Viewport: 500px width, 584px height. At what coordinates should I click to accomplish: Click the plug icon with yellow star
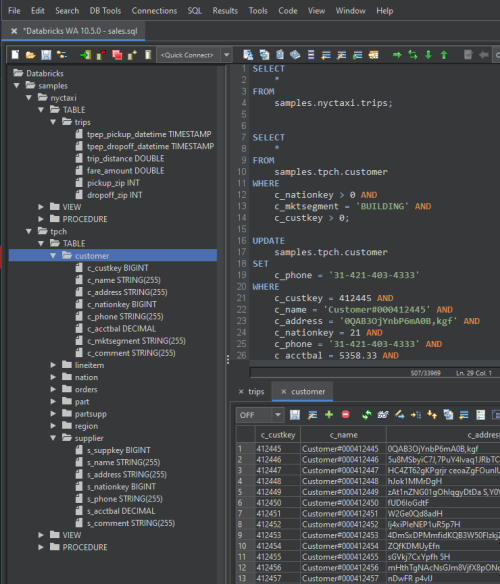pyautogui.click(x=132, y=55)
